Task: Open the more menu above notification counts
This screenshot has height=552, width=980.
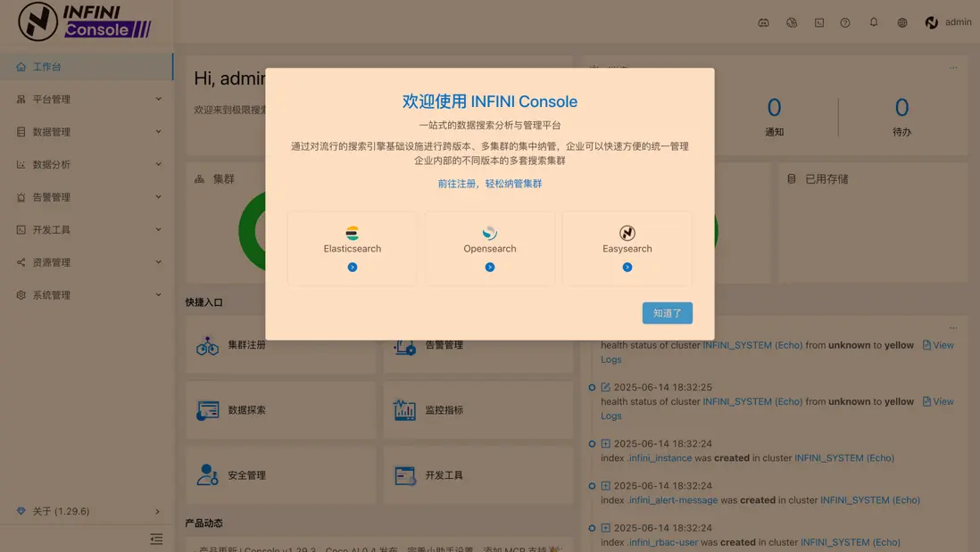Action: pyautogui.click(x=953, y=68)
